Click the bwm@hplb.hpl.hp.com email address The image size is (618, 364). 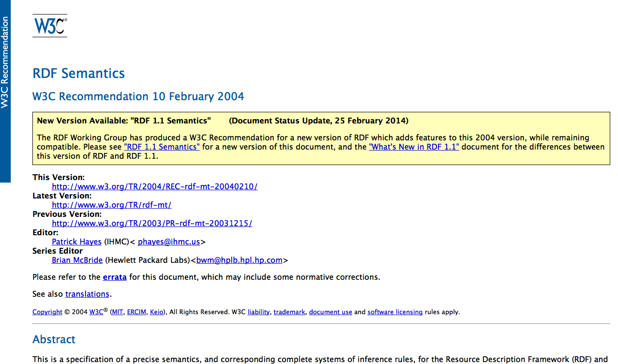239,260
